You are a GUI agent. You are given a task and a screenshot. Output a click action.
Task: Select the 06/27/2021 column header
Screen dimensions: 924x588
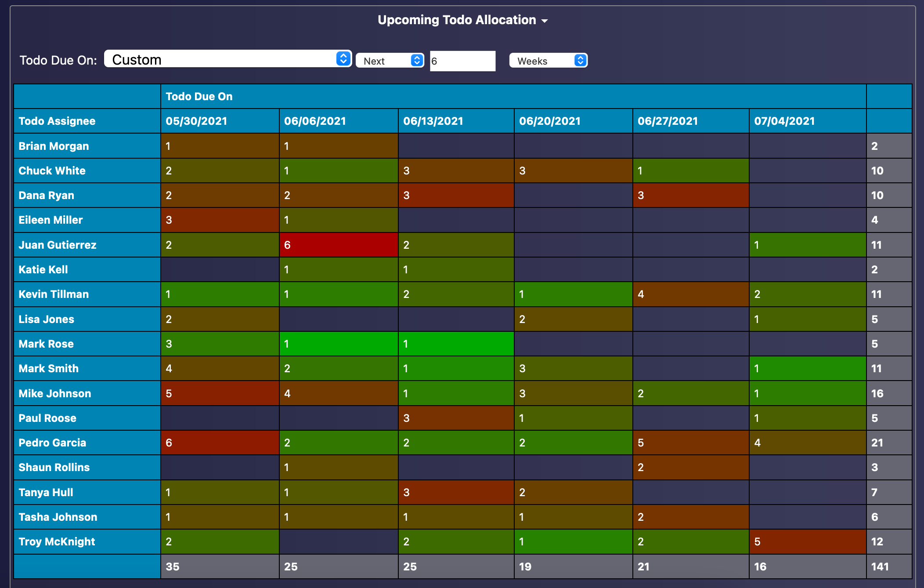pyautogui.click(x=691, y=121)
